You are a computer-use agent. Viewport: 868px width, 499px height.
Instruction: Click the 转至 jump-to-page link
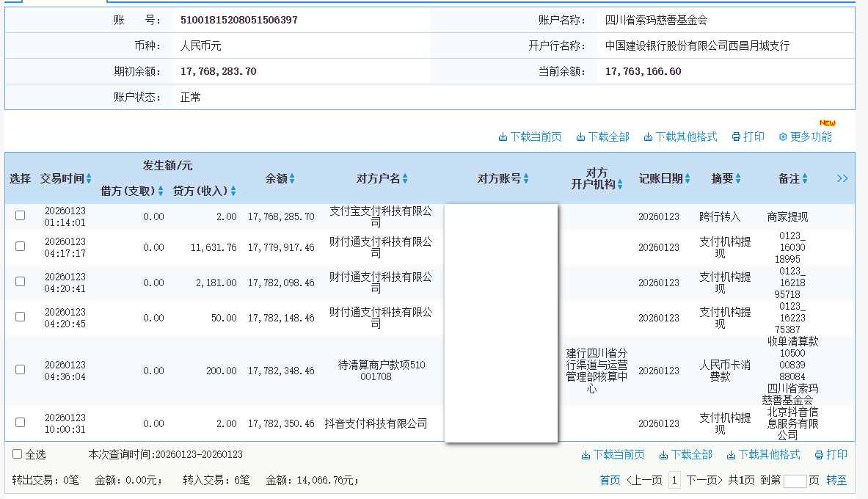pyautogui.click(x=838, y=480)
